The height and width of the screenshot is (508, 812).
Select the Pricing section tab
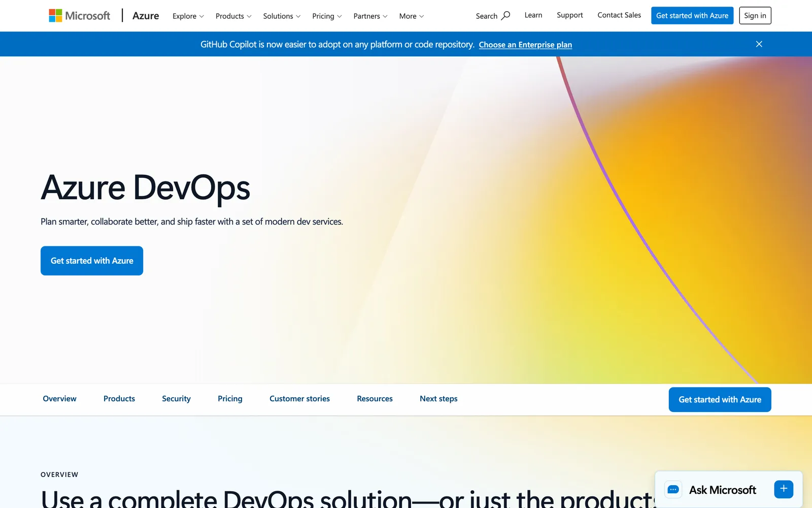[x=230, y=399]
